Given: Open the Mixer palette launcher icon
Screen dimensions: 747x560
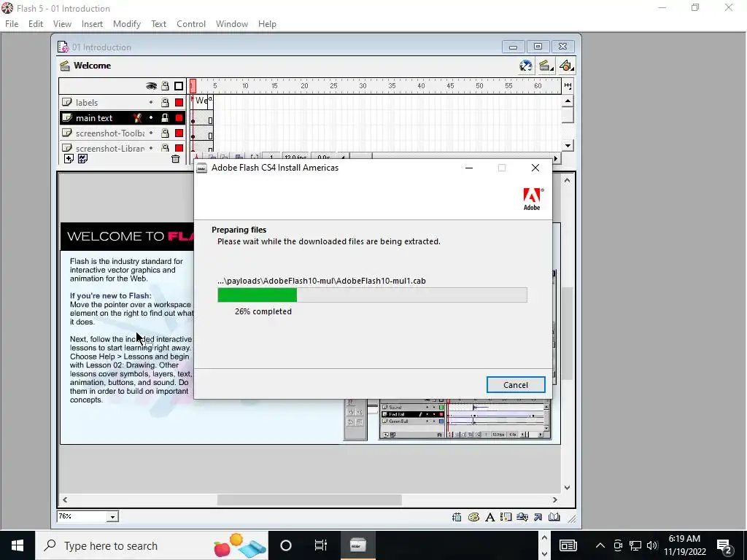Looking at the screenshot, I should point(473,517).
